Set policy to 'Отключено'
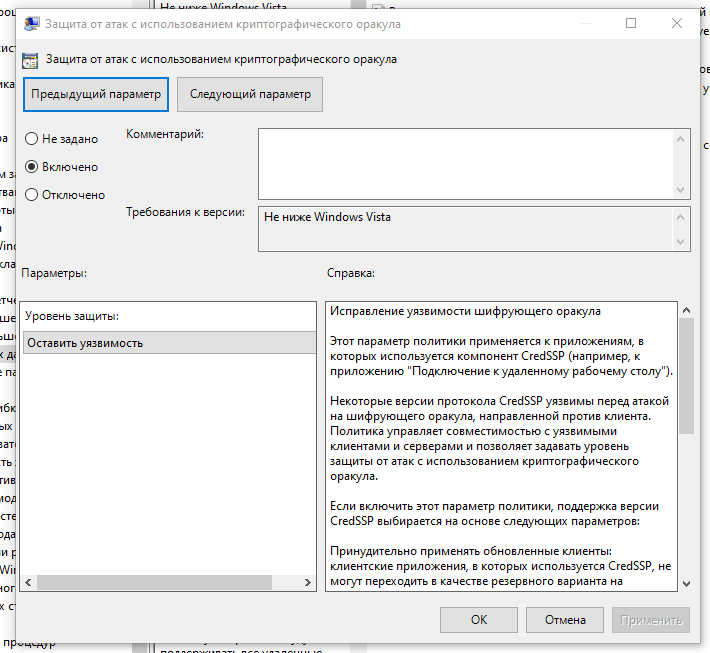This screenshot has width=710, height=653. click(31, 195)
